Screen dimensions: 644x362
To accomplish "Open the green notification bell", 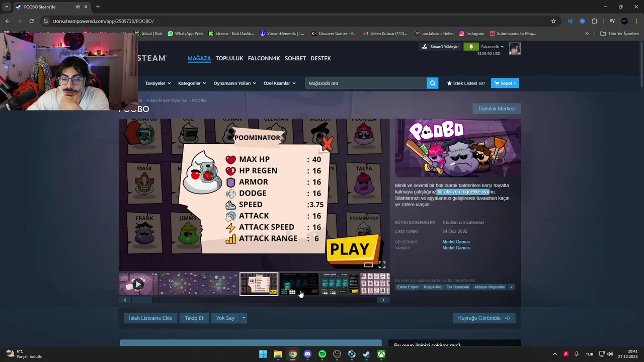I will click(x=471, y=47).
